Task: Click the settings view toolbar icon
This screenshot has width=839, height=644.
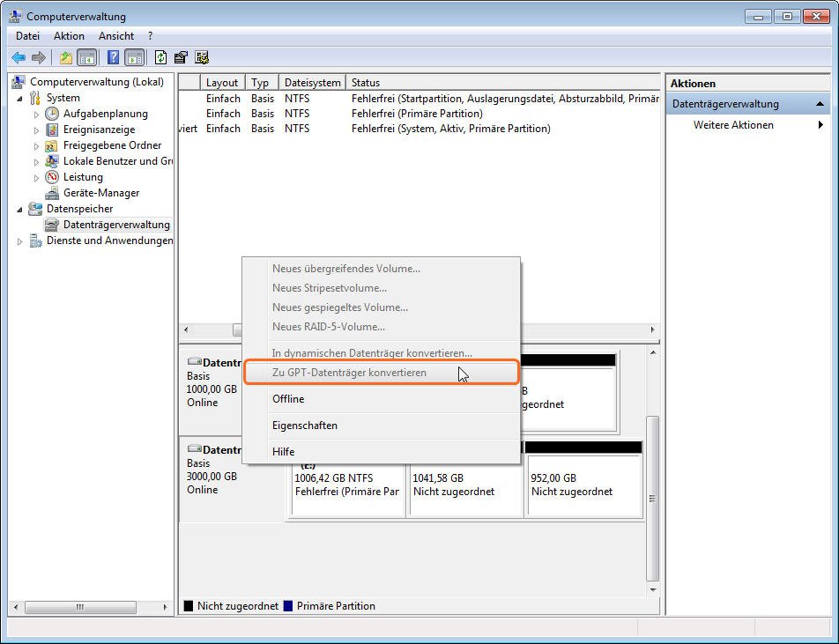Action: tap(202, 57)
